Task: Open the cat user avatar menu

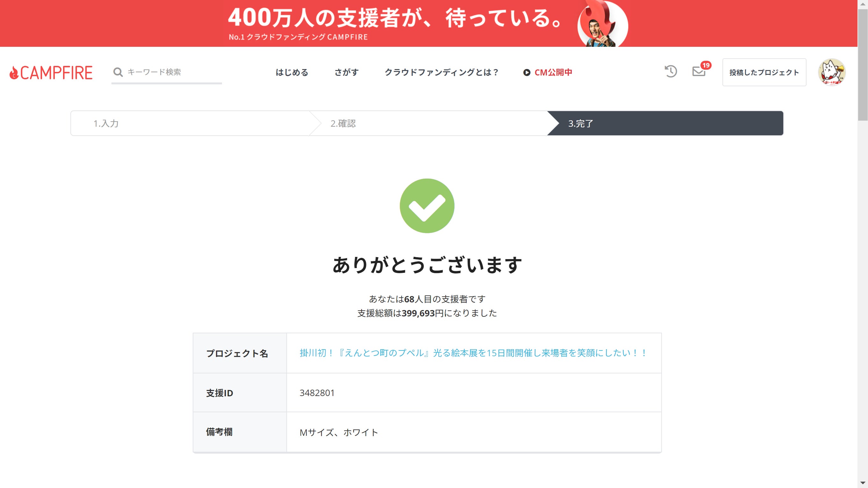Action: (832, 72)
